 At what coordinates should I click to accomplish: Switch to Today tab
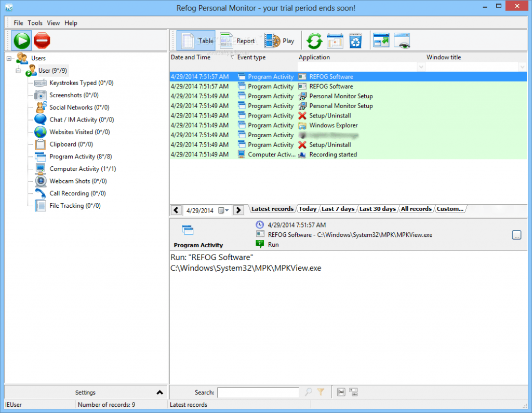(x=308, y=209)
